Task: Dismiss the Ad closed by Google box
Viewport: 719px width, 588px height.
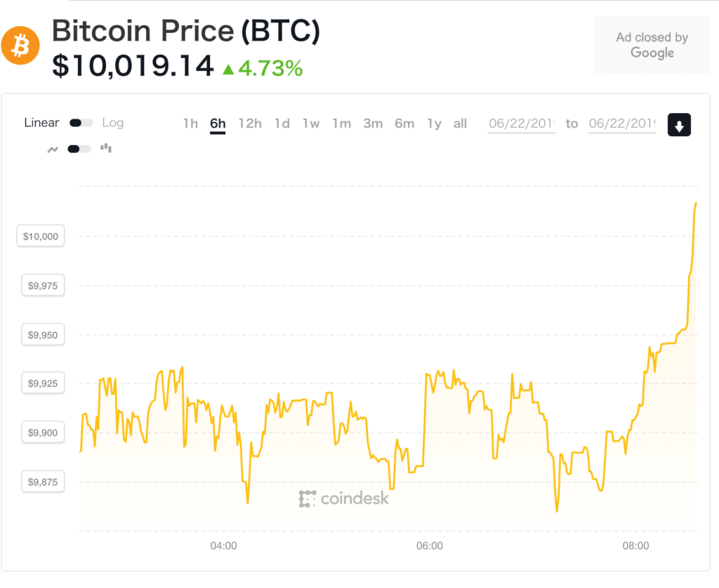Action: (x=652, y=45)
